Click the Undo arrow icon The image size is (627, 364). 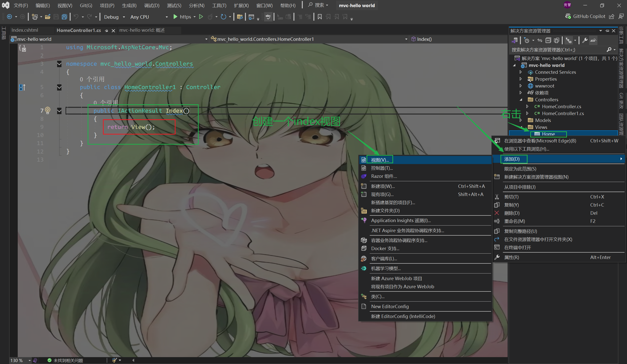pos(76,17)
